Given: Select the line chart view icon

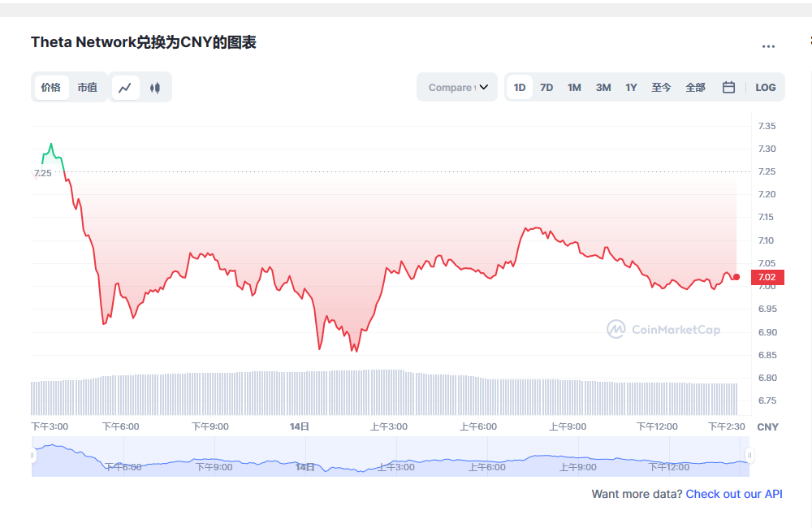Looking at the screenshot, I should click(x=125, y=88).
